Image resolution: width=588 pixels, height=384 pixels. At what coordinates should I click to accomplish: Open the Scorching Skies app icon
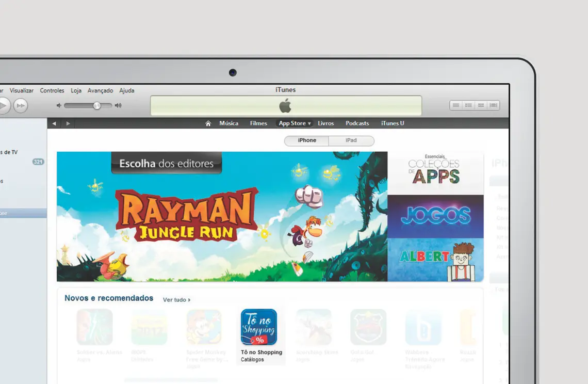(x=314, y=327)
